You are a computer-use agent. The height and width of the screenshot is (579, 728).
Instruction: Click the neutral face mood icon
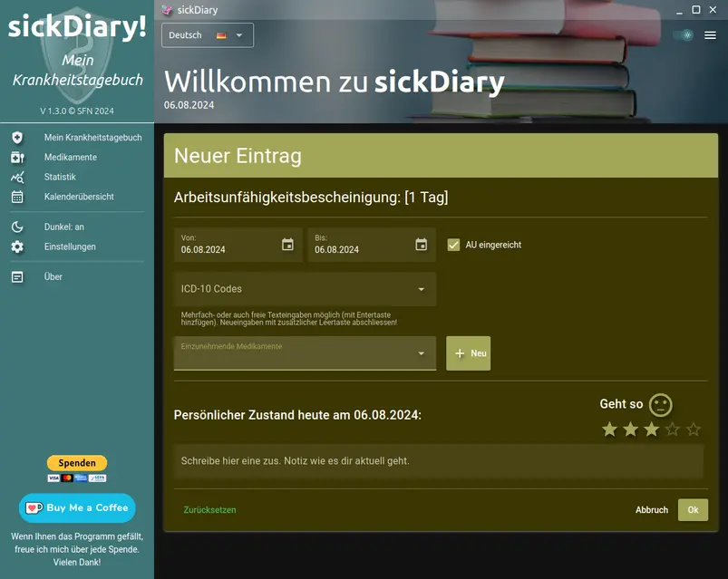pyautogui.click(x=660, y=404)
